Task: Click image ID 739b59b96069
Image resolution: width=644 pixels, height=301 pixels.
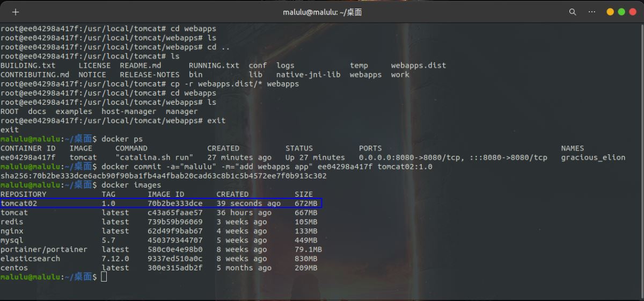Action: (175, 221)
